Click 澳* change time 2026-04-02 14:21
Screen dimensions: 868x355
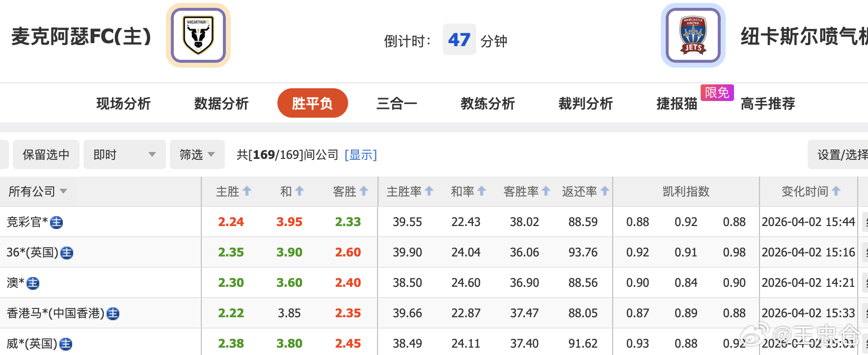point(808,283)
